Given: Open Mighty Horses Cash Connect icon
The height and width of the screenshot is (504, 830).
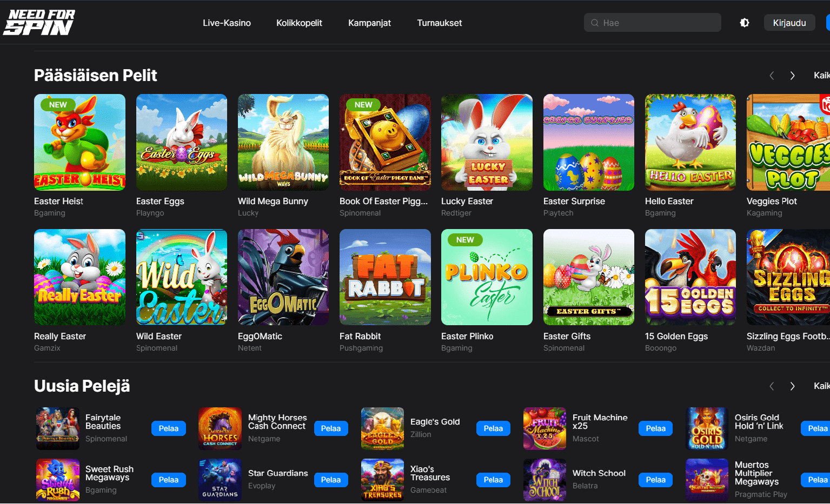Looking at the screenshot, I should point(220,428).
